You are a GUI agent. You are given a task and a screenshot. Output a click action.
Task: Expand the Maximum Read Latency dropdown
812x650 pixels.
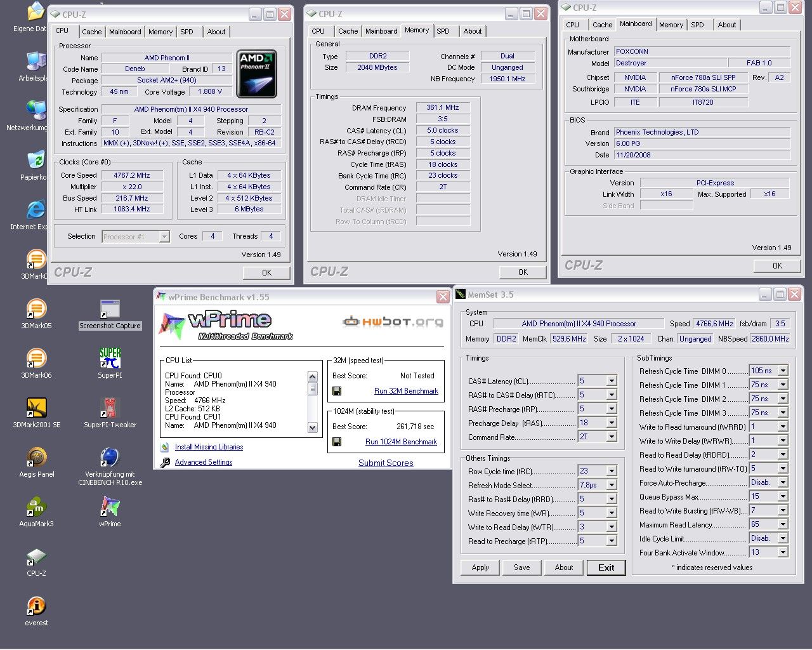tap(783, 524)
